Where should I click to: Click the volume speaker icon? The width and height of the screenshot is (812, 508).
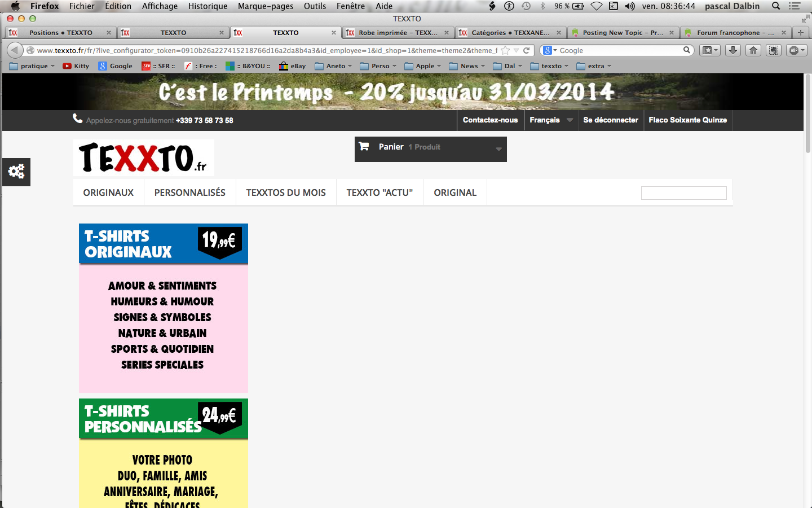[630, 6]
